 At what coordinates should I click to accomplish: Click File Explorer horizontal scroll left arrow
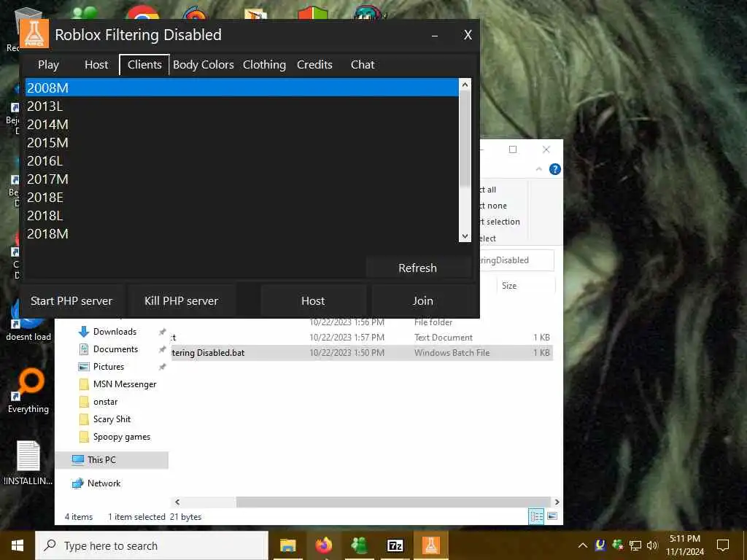click(177, 502)
